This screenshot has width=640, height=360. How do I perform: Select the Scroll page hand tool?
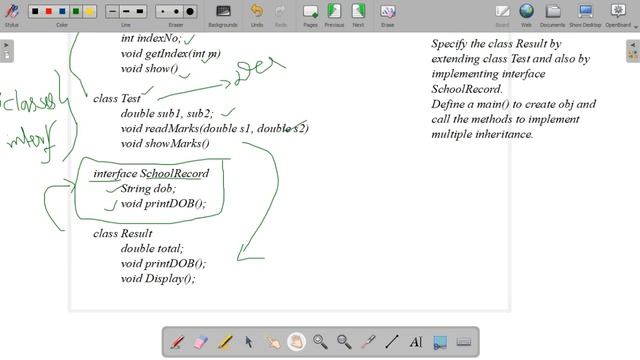pyautogui.click(x=296, y=342)
